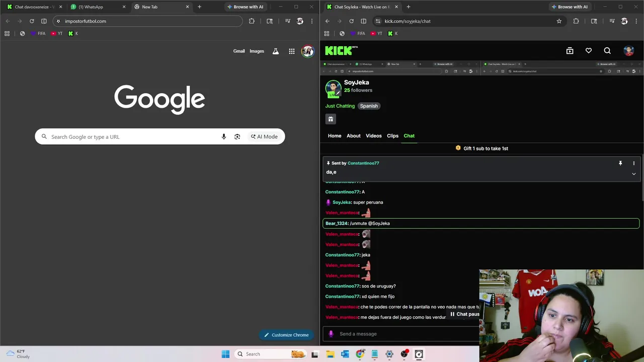The height and width of the screenshot is (362, 644).
Task: Open Images link on New Tab page
Action: coord(257,51)
